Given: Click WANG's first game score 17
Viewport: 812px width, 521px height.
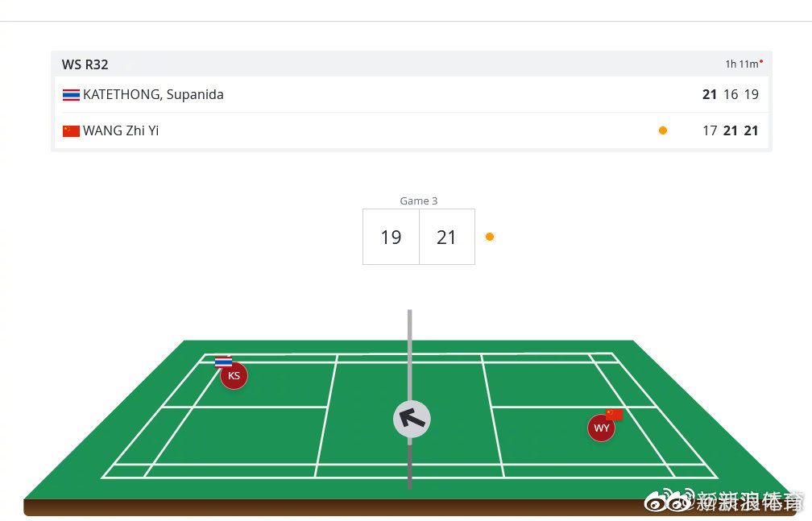Looking at the screenshot, I should 710,130.
